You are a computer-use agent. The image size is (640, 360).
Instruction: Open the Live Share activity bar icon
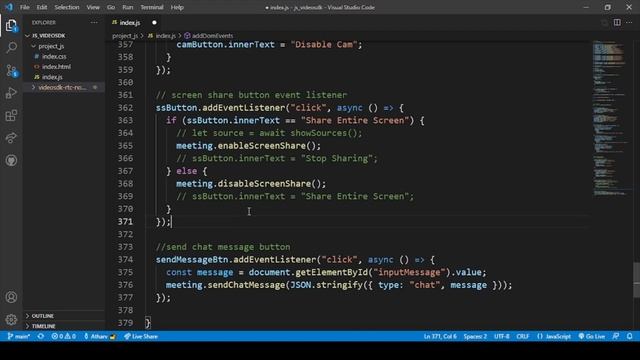[x=11, y=138]
